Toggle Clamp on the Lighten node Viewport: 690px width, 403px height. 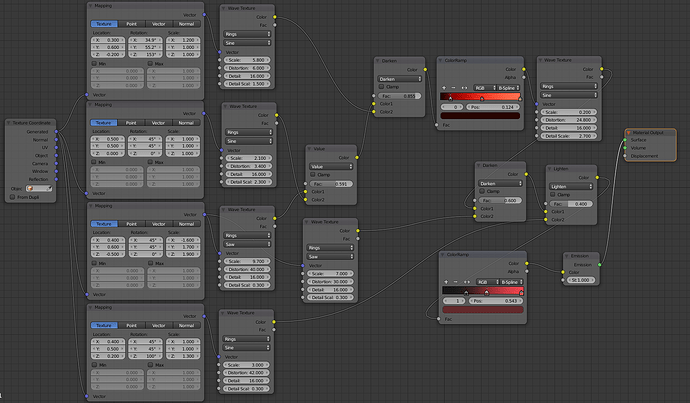coord(553,194)
